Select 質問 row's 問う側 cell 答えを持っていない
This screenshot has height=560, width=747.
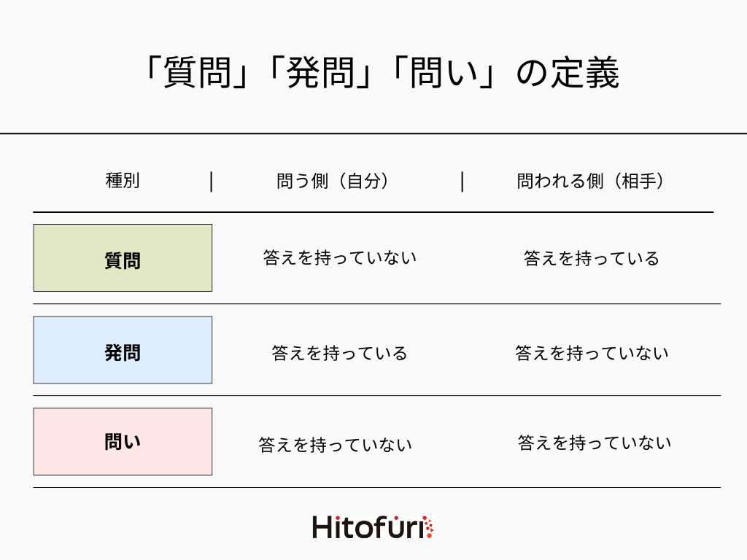(339, 257)
